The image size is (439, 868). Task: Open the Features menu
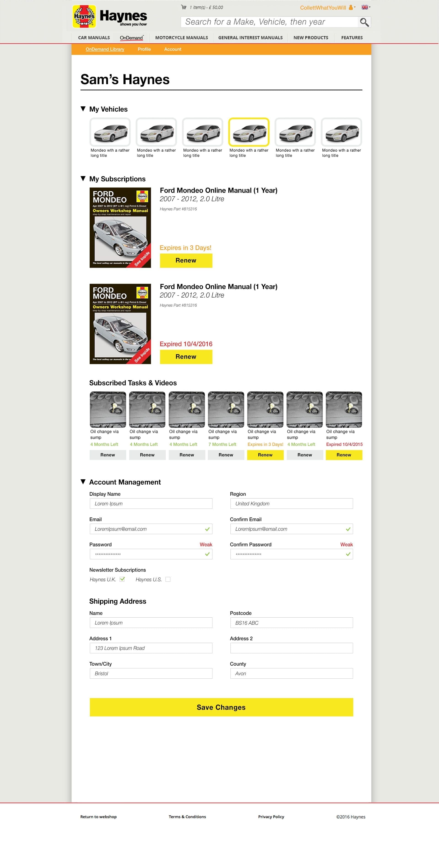[352, 38]
